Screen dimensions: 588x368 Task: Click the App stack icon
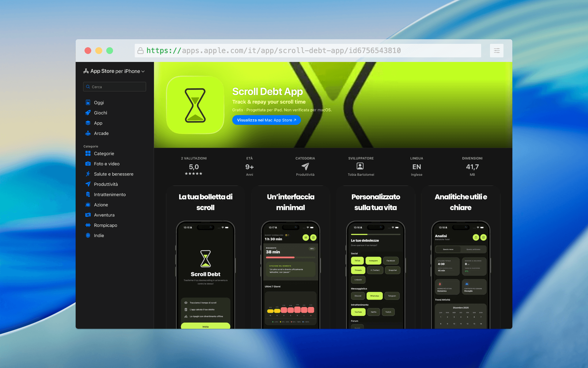[x=88, y=123]
